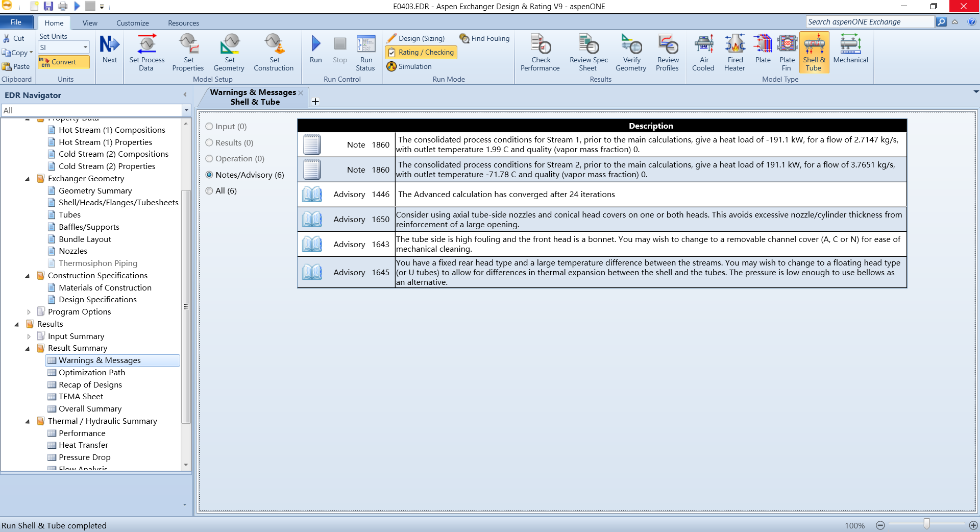Open the navigator All filter dropdown
The width and height of the screenshot is (980, 532).
coord(186,110)
